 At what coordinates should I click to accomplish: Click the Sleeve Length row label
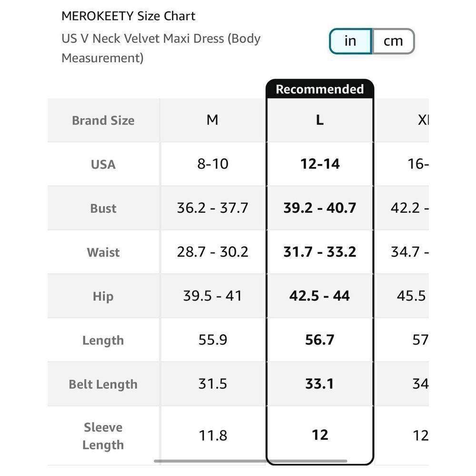tap(103, 436)
